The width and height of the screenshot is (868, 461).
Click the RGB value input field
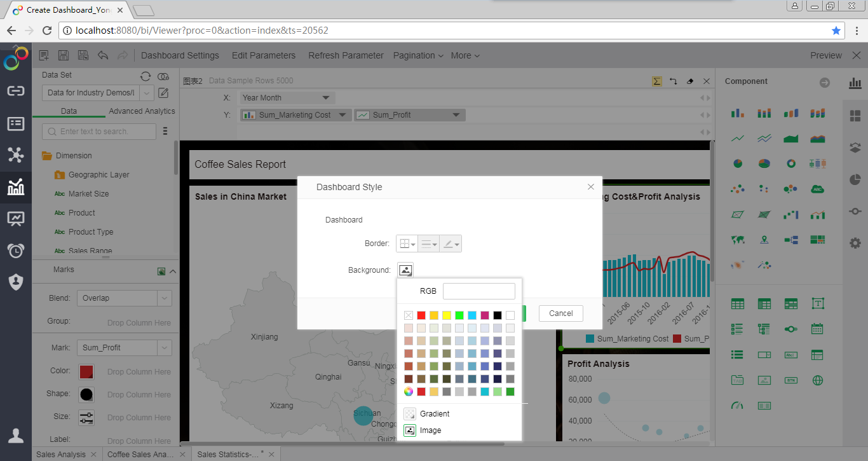(x=479, y=291)
